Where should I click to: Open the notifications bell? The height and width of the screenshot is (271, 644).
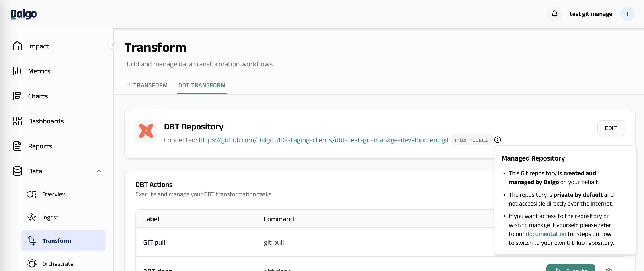[x=554, y=14]
